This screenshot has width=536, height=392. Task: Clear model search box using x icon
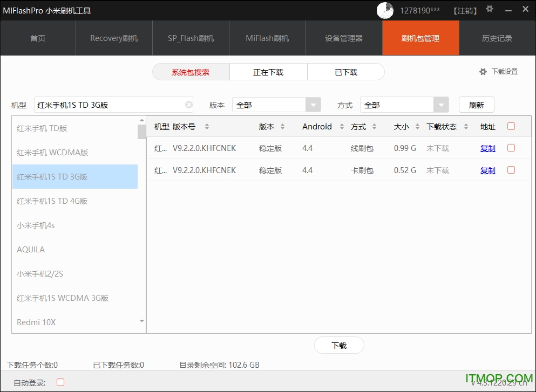pos(188,105)
